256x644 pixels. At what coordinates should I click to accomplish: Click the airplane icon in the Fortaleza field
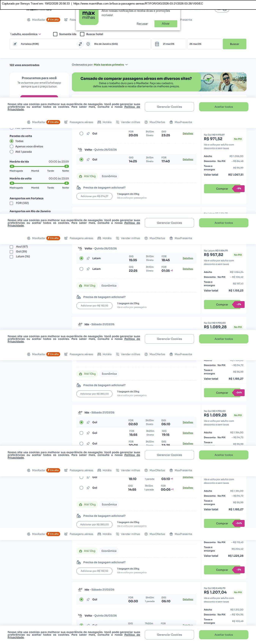pos(15,44)
